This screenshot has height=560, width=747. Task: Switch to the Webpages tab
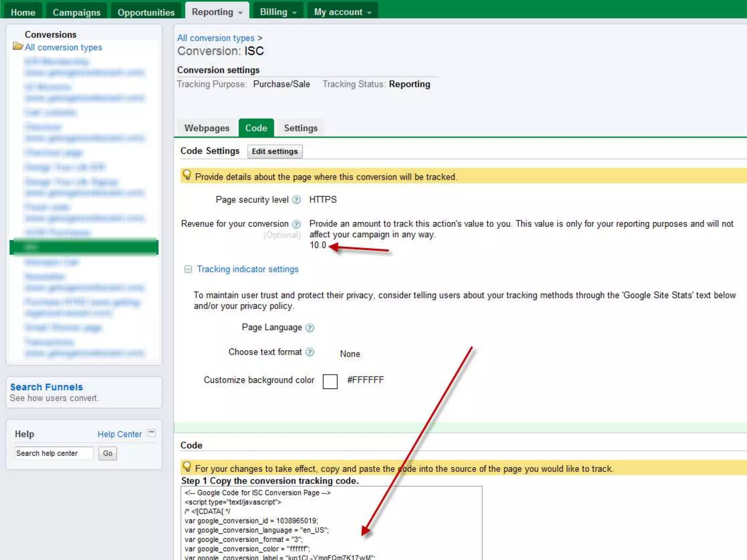[206, 128]
